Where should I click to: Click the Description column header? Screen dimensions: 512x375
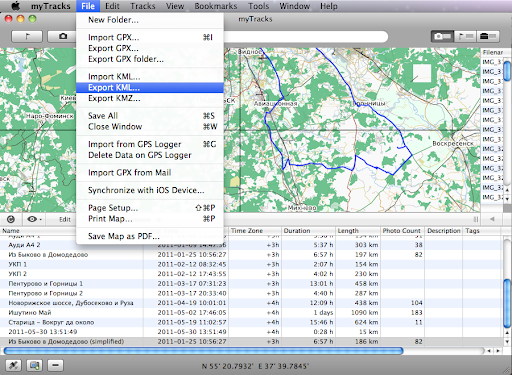pos(444,231)
